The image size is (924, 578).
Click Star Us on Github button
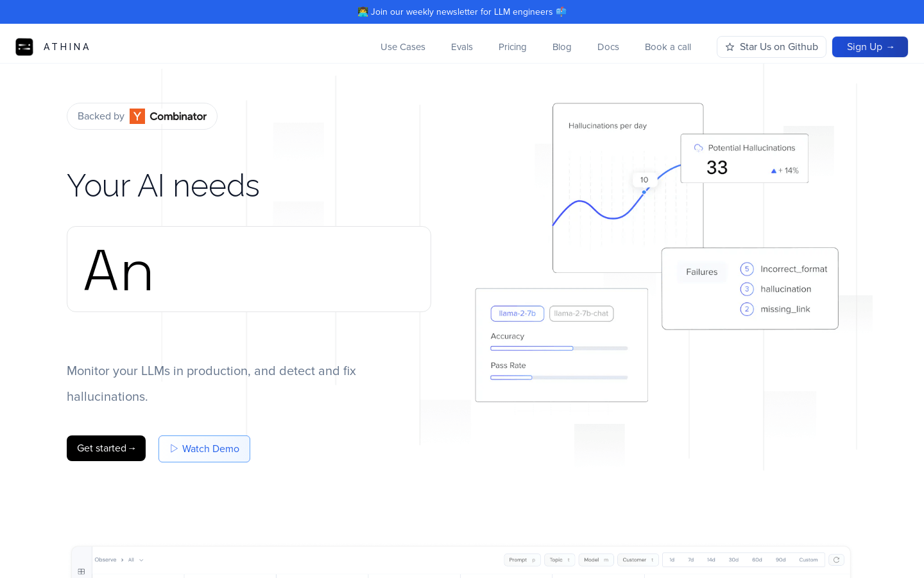(x=771, y=47)
